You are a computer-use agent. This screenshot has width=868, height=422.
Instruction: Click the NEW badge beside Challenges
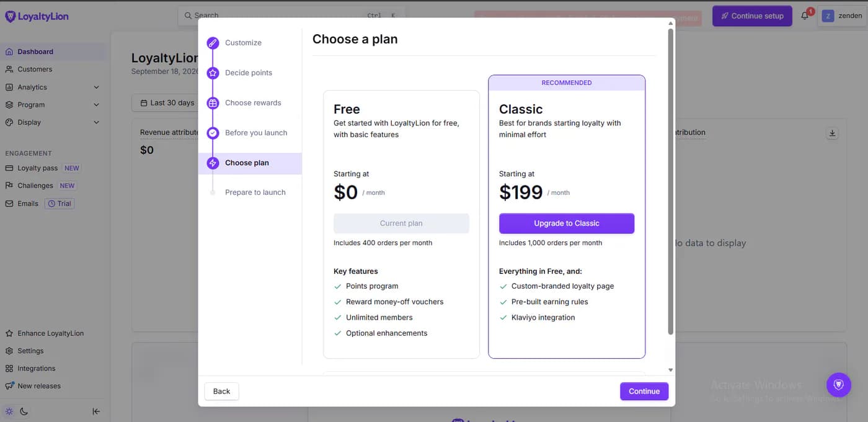click(67, 186)
